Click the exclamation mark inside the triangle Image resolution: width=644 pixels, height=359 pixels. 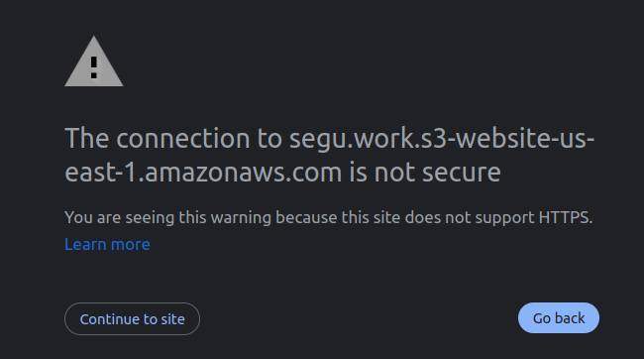(x=94, y=67)
